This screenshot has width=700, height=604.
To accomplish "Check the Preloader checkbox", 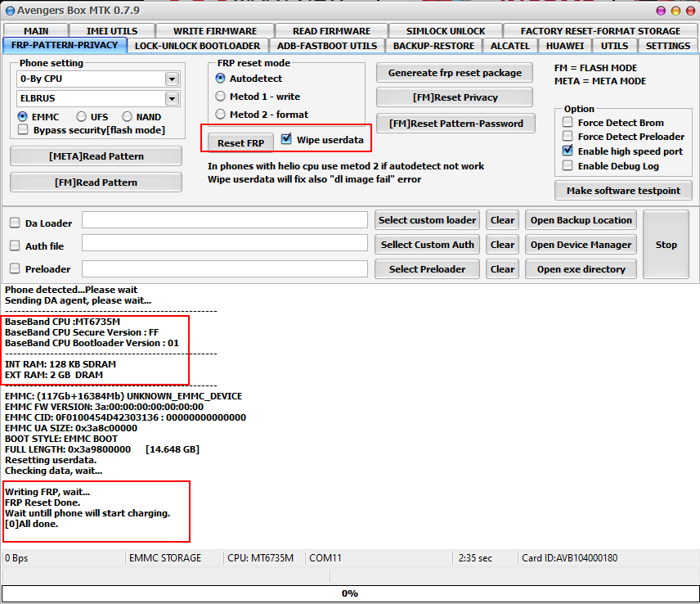I will pos(16,268).
